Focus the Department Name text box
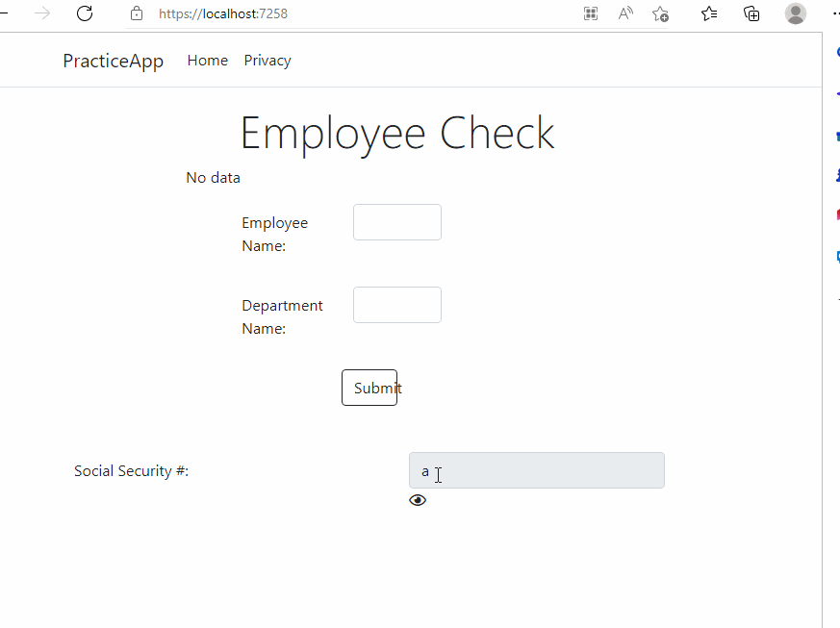This screenshot has width=840, height=628. click(x=397, y=305)
